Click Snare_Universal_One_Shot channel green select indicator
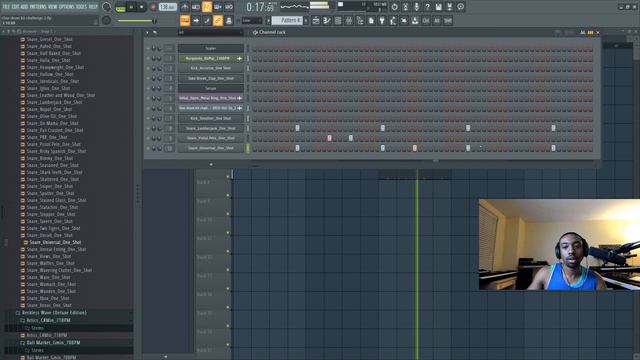Image resolution: width=640 pixels, height=360 pixels. 247,148
